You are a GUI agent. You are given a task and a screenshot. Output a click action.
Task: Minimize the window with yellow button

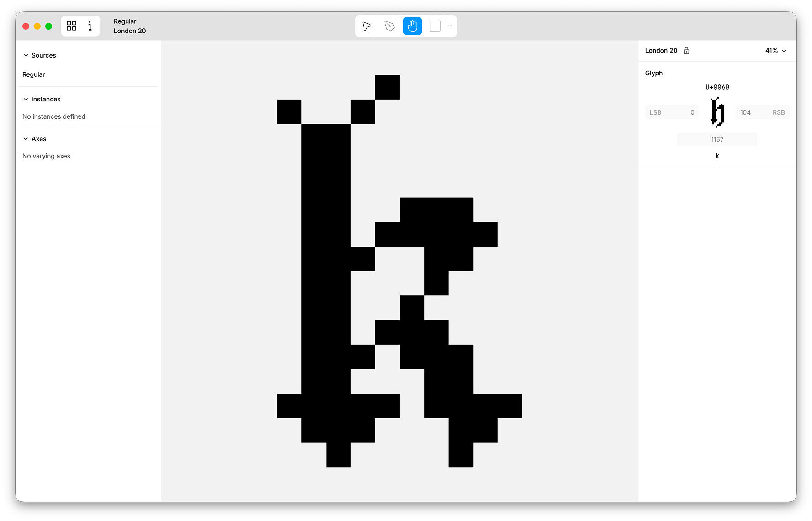37,26
